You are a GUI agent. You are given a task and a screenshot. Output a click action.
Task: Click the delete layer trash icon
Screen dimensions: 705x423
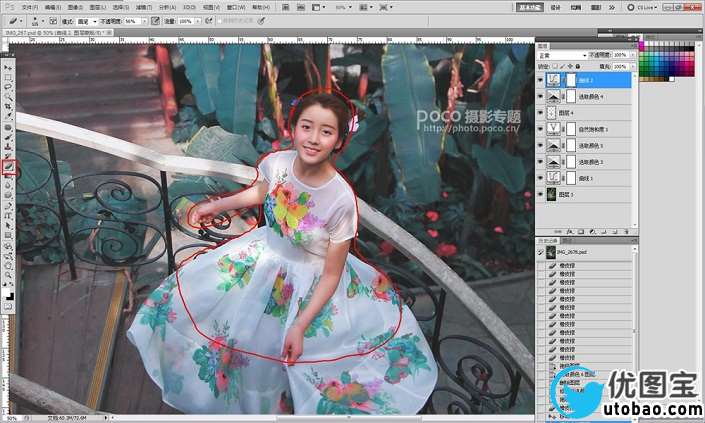[626, 232]
